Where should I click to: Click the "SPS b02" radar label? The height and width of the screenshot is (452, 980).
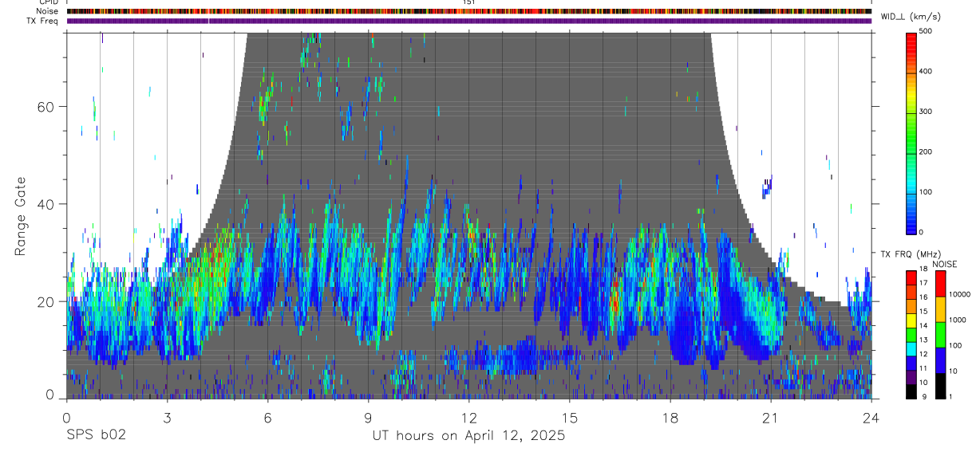(x=96, y=436)
